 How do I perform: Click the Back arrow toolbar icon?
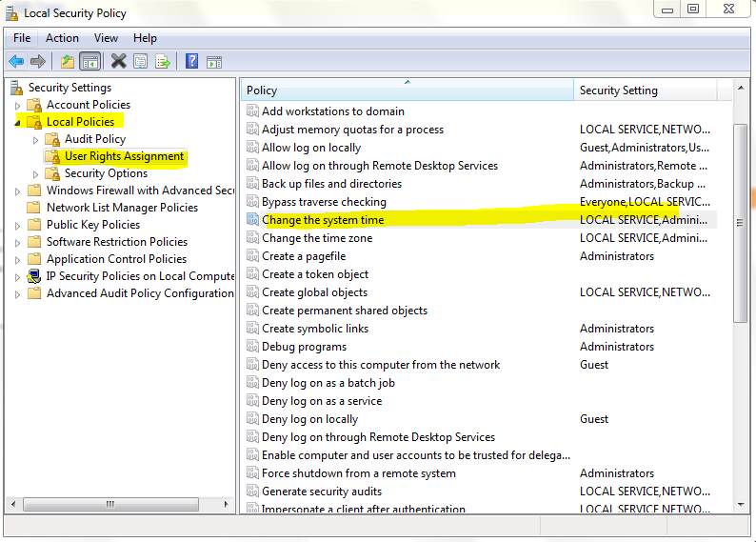[16, 62]
